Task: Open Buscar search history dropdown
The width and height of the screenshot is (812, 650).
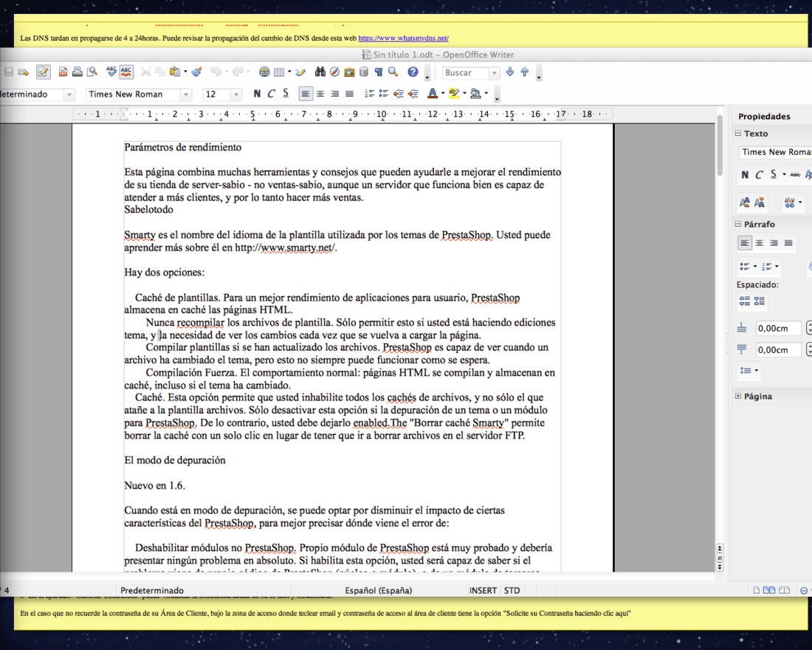Action: 494,73
